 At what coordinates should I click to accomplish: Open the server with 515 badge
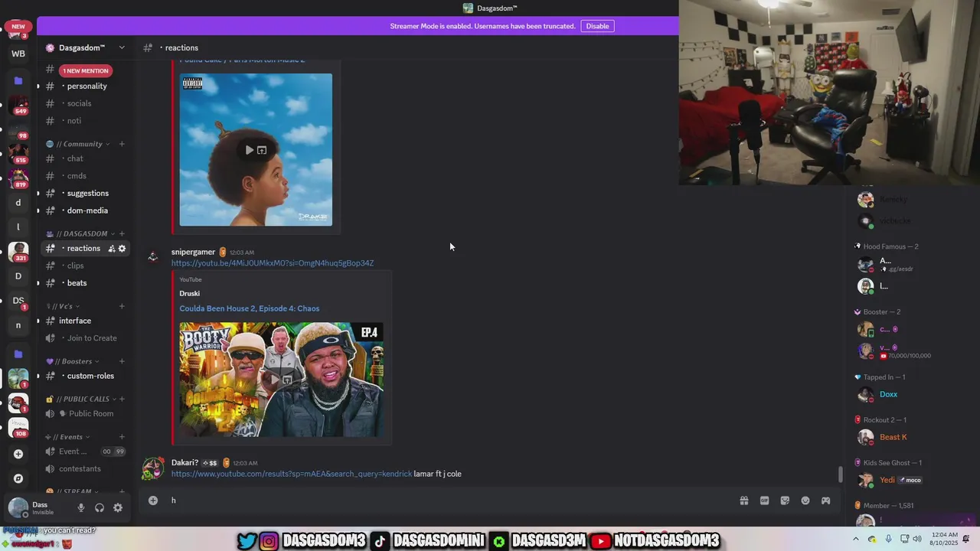pyautogui.click(x=18, y=154)
